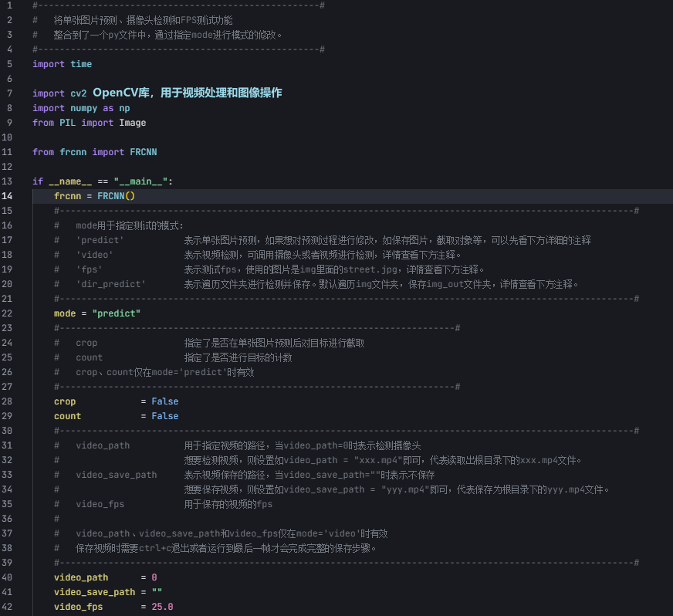Place cursor in the "predict" string value
Image resolution: width=673 pixels, height=616 pixels.
pos(116,313)
